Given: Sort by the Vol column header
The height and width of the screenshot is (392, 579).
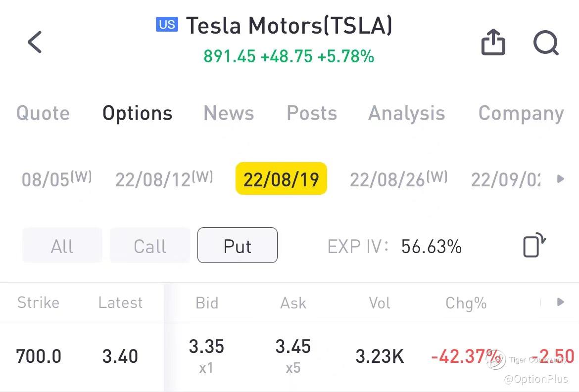Looking at the screenshot, I should (x=380, y=303).
